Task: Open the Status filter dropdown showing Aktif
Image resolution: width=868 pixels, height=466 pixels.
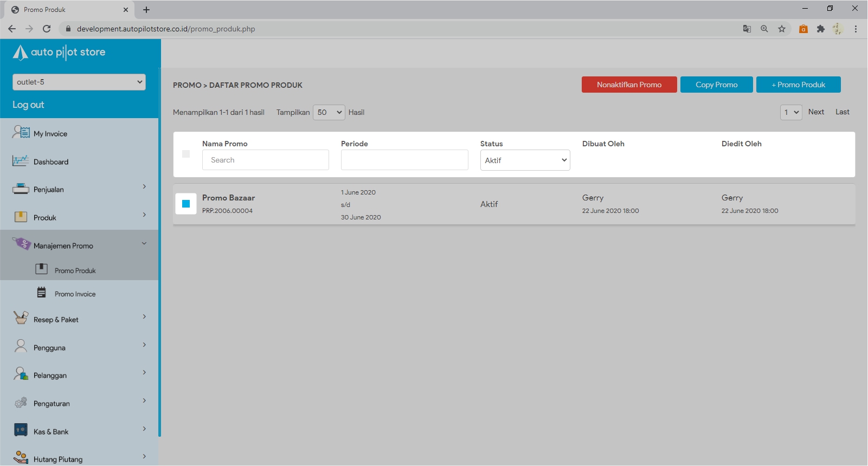Action: (525, 160)
